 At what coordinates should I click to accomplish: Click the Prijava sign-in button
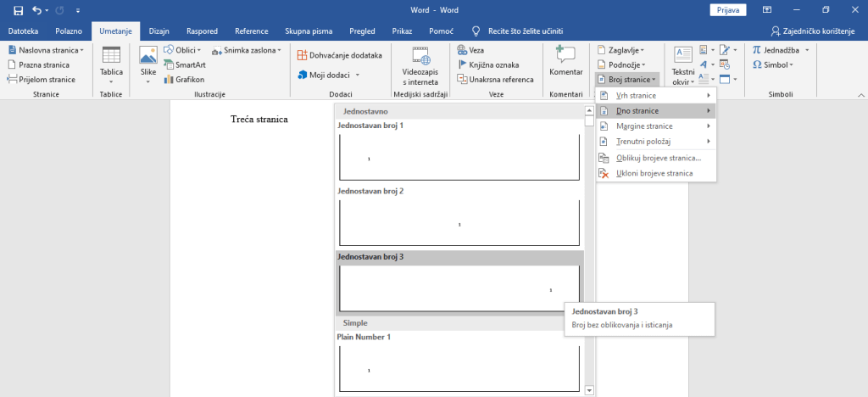(727, 10)
